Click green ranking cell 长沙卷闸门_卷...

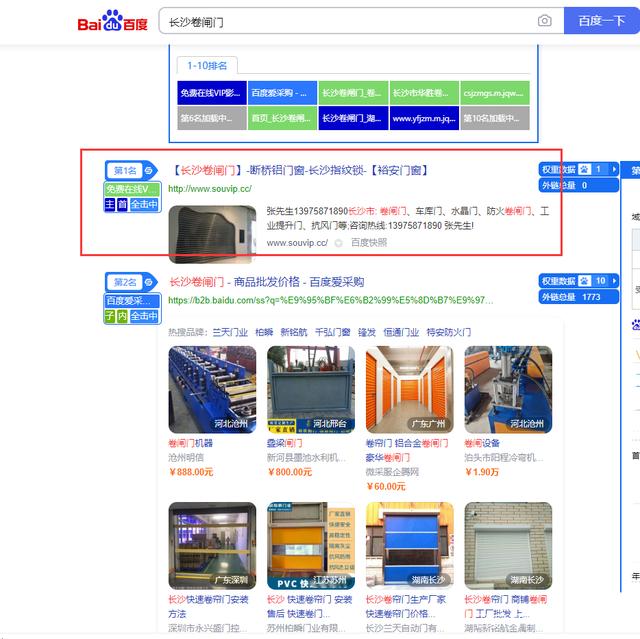point(353,93)
